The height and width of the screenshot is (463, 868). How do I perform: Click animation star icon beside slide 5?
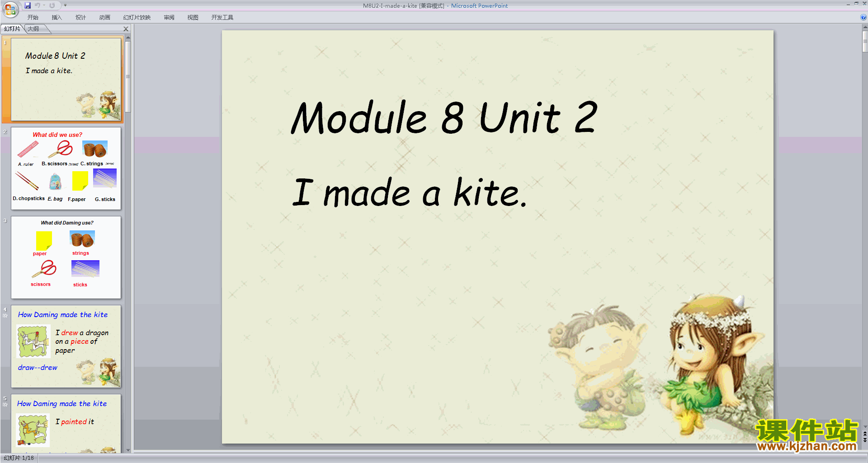[5, 405]
